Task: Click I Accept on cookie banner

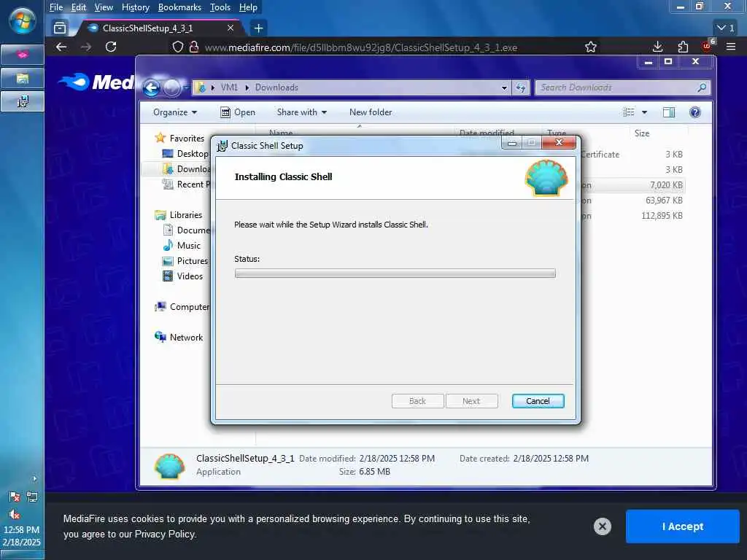Action: pos(682,526)
